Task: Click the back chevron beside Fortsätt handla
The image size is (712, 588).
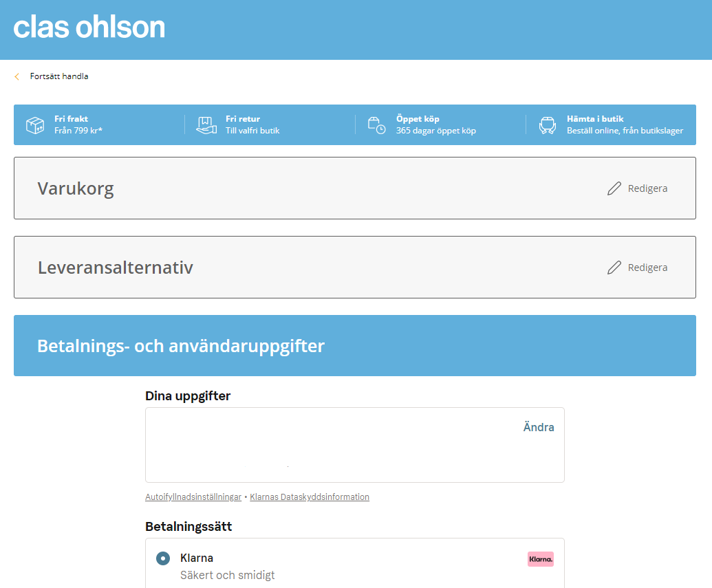Action: pyautogui.click(x=17, y=76)
